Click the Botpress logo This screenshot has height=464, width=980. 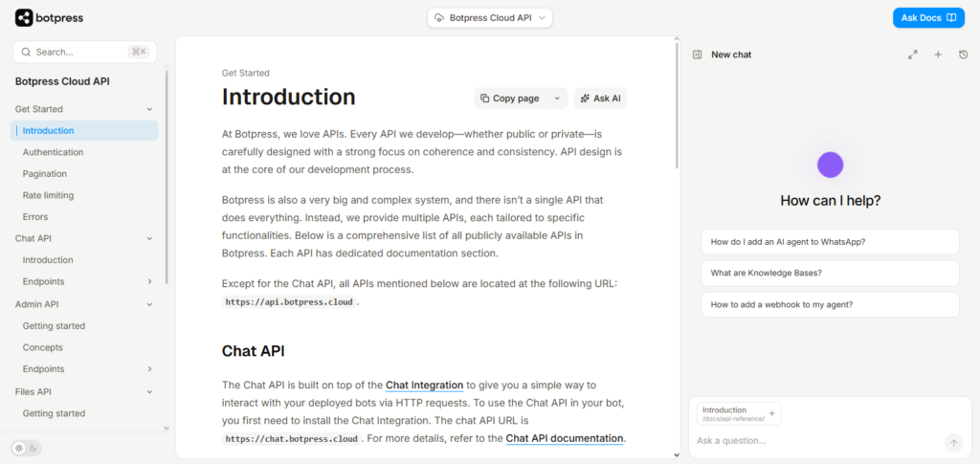point(50,18)
